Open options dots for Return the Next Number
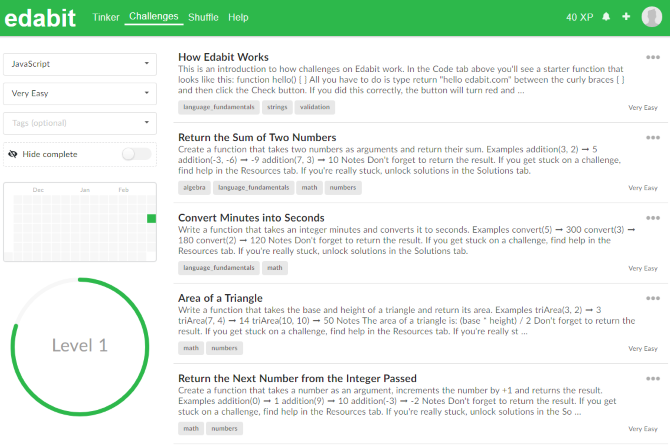 point(653,379)
